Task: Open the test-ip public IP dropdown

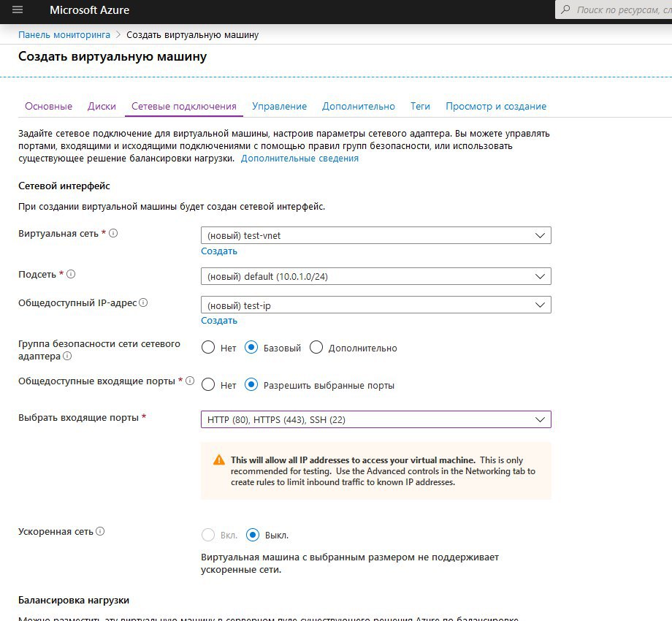Action: point(376,305)
